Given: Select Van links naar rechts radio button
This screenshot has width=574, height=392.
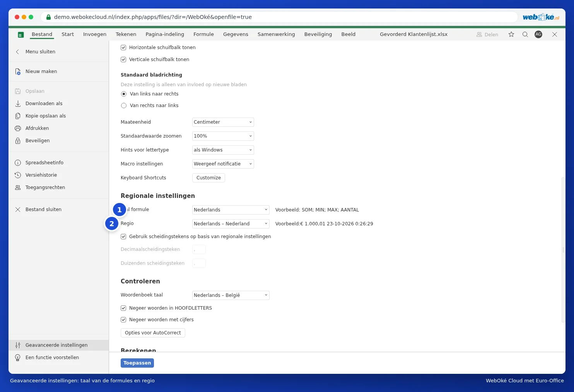Looking at the screenshot, I should (x=124, y=94).
